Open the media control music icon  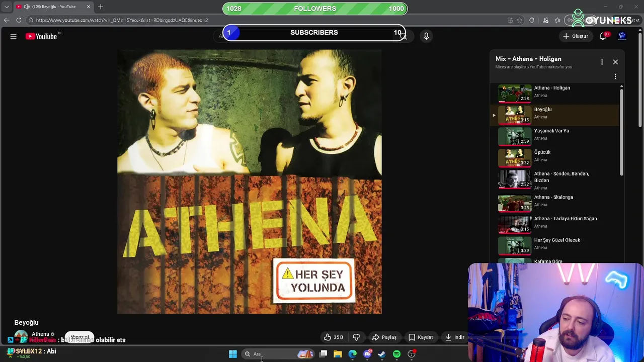pos(546,20)
